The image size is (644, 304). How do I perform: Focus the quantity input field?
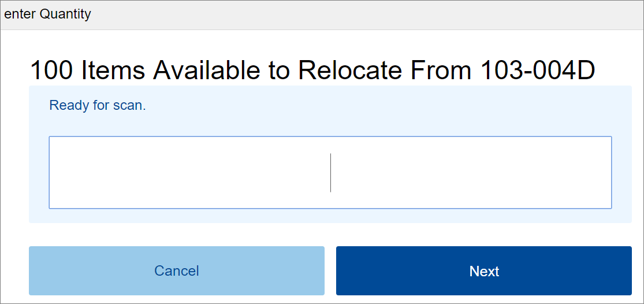tap(330, 173)
